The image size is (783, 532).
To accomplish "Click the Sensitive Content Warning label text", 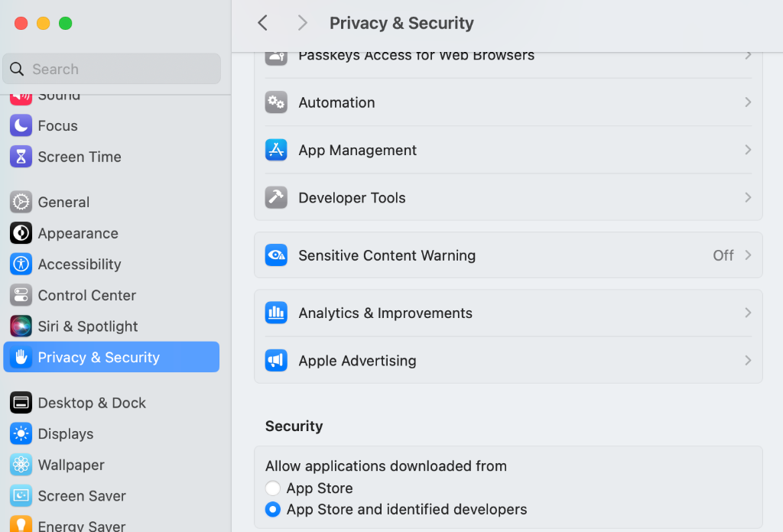I will coord(387,255).
